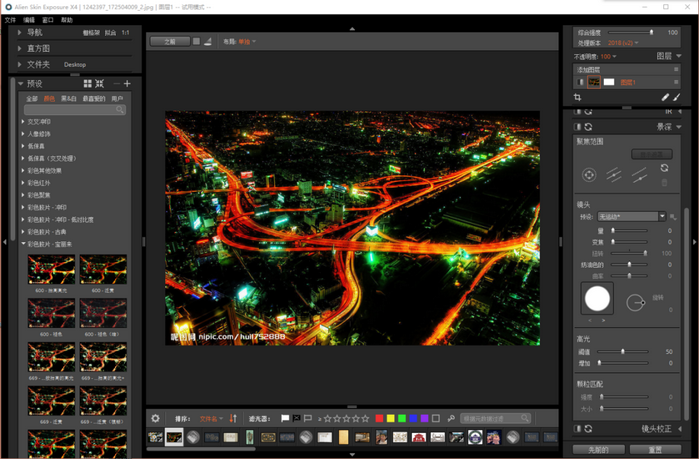Open filmstrip settings gear icon
The image size is (699, 459).
[x=155, y=419]
